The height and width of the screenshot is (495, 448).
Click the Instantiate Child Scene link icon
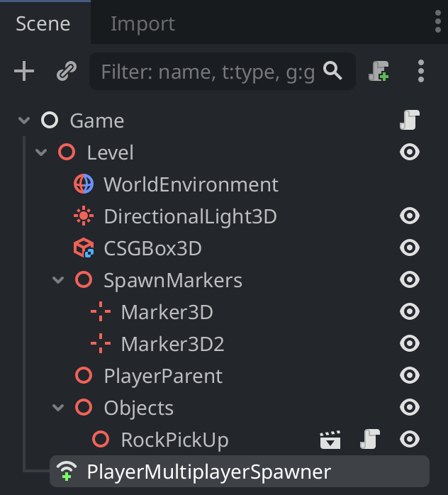click(67, 71)
